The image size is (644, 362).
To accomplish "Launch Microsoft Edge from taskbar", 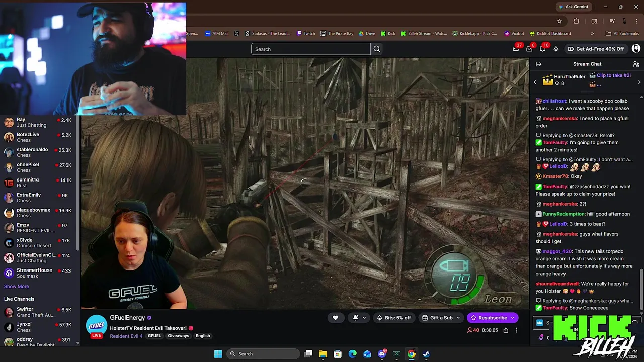I will 352,354.
